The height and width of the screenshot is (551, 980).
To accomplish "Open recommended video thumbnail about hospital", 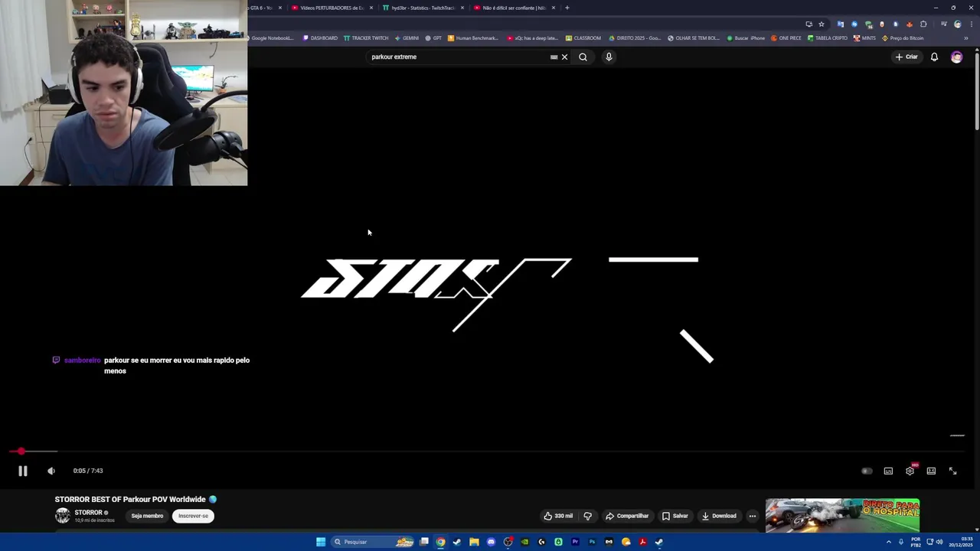I will [x=842, y=514].
